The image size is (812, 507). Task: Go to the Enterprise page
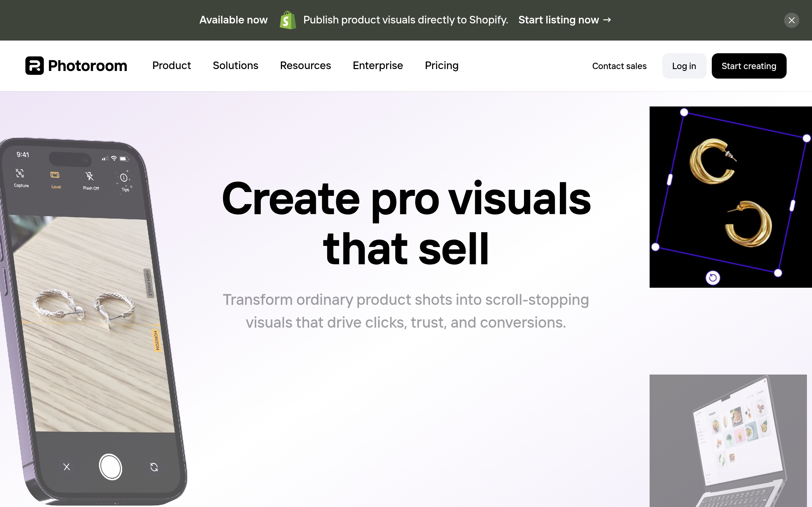(377, 66)
